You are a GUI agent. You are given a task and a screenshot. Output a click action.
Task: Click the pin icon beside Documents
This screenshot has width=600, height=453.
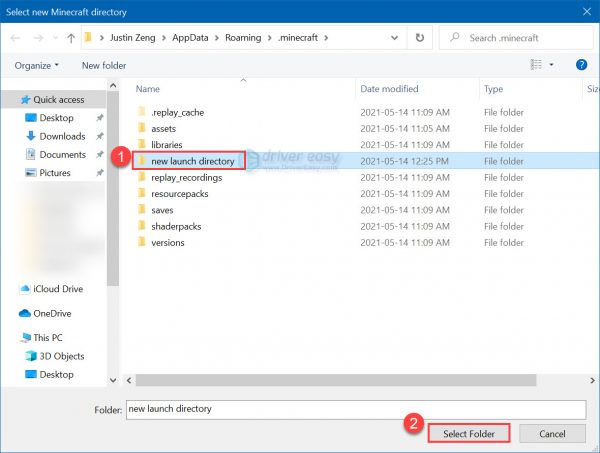pos(99,155)
